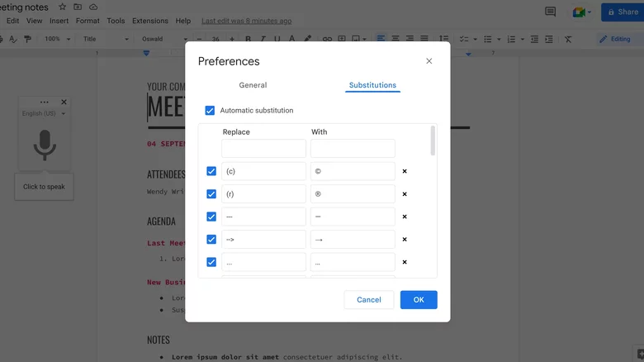The image size is (644, 362).
Task: Toggle the Automatic substitution checkbox
Action: coord(210,110)
